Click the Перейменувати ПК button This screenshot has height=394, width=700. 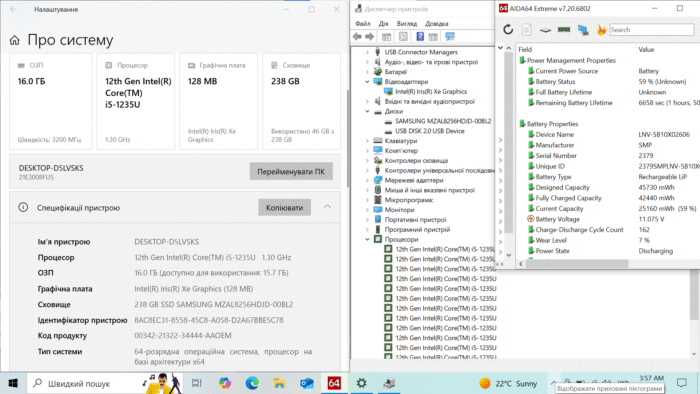click(x=291, y=171)
